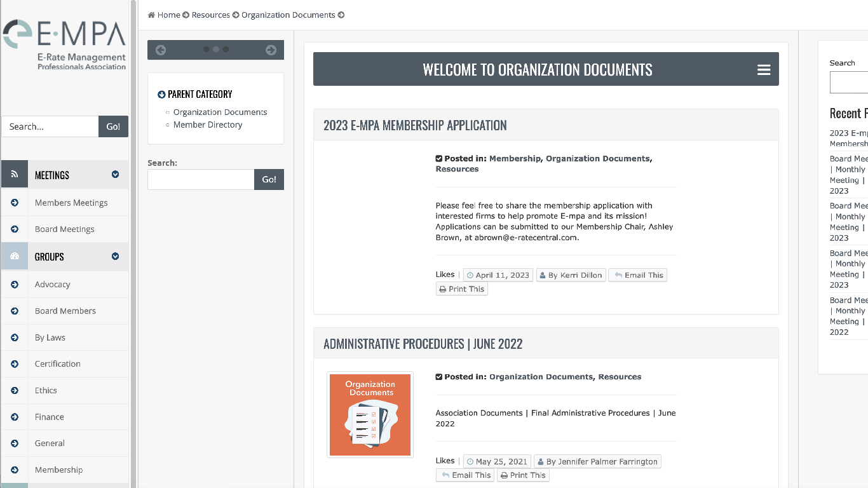Image resolution: width=868 pixels, height=488 pixels.
Task: Open hamburger menu in Welcome banner
Action: click(x=764, y=70)
